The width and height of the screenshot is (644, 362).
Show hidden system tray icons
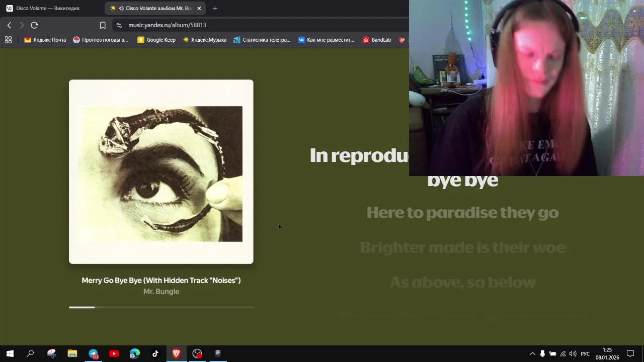[x=532, y=354]
